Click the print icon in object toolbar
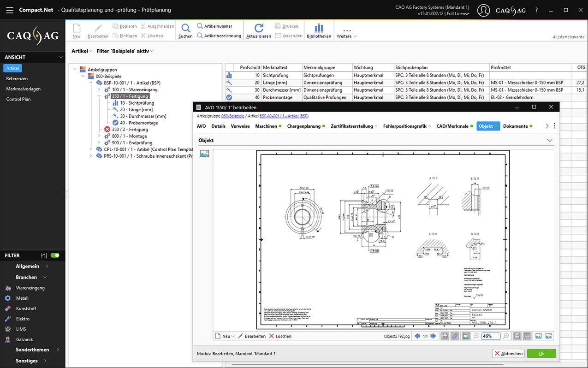The height and width of the screenshot is (368, 588). [445, 336]
